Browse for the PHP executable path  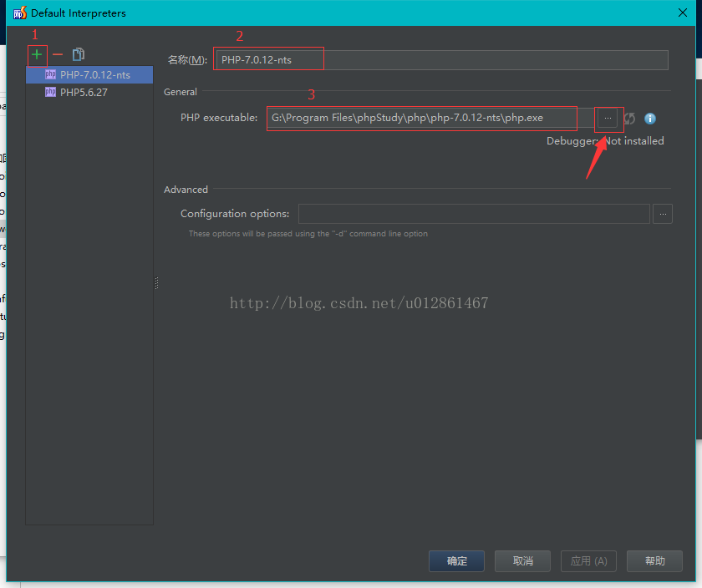pyautogui.click(x=608, y=119)
